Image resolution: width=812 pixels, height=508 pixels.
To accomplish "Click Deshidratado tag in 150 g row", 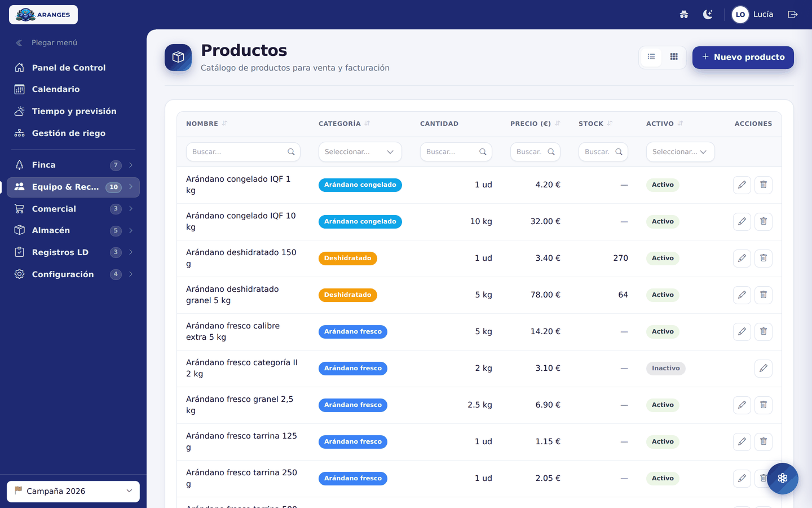I will click(x=348, y=259).
